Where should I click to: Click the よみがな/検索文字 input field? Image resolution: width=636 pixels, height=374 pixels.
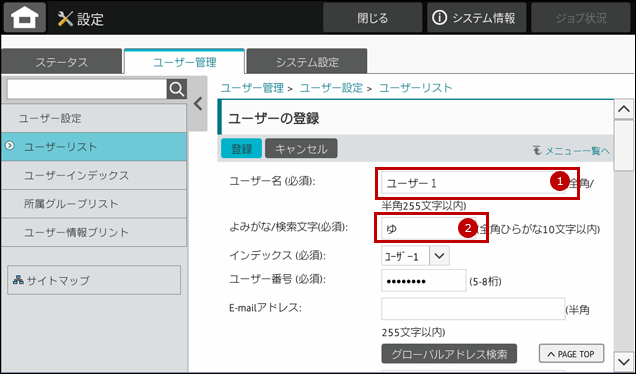428,229
